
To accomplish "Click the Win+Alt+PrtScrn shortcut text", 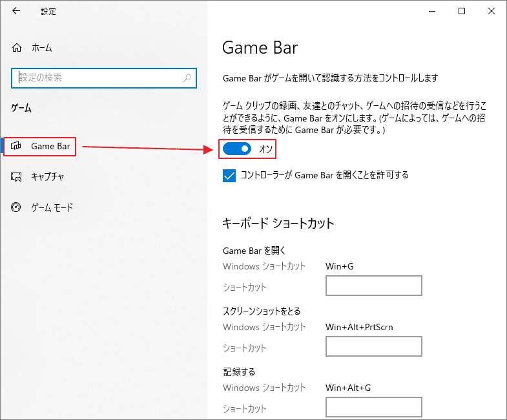I will click(x=359, y=327).
